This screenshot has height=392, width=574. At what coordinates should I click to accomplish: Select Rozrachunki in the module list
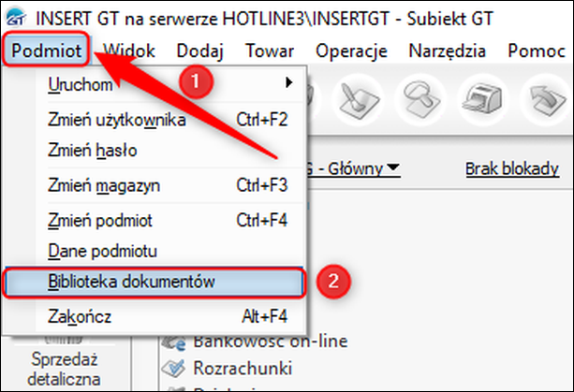click(243, 367)
